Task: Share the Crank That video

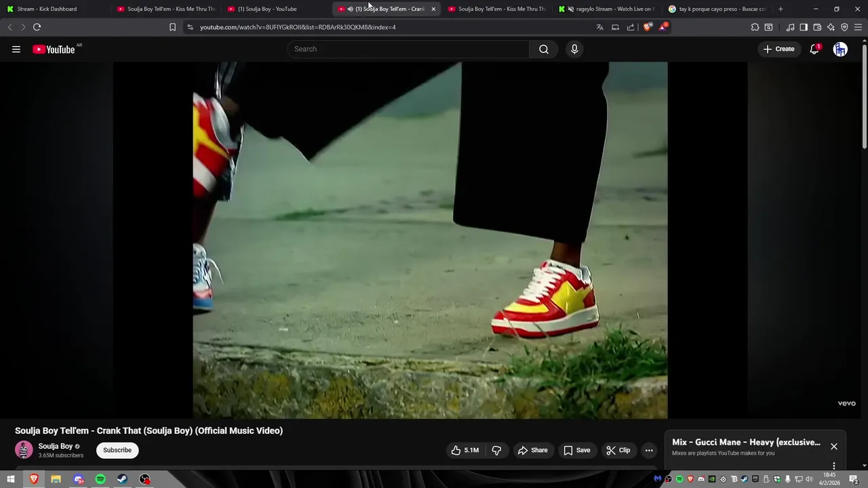Action: pyautogui.click(x=533, y=450)
